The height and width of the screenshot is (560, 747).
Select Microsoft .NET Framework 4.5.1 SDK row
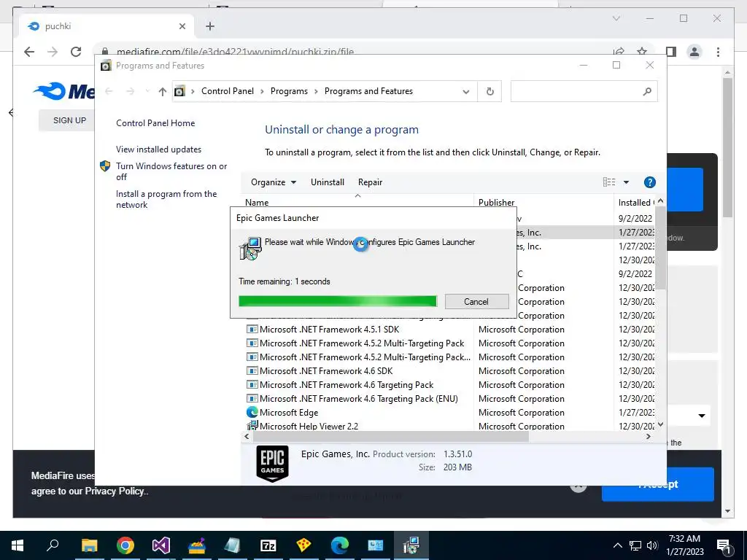pyautogui.click(x=329, y=330)
